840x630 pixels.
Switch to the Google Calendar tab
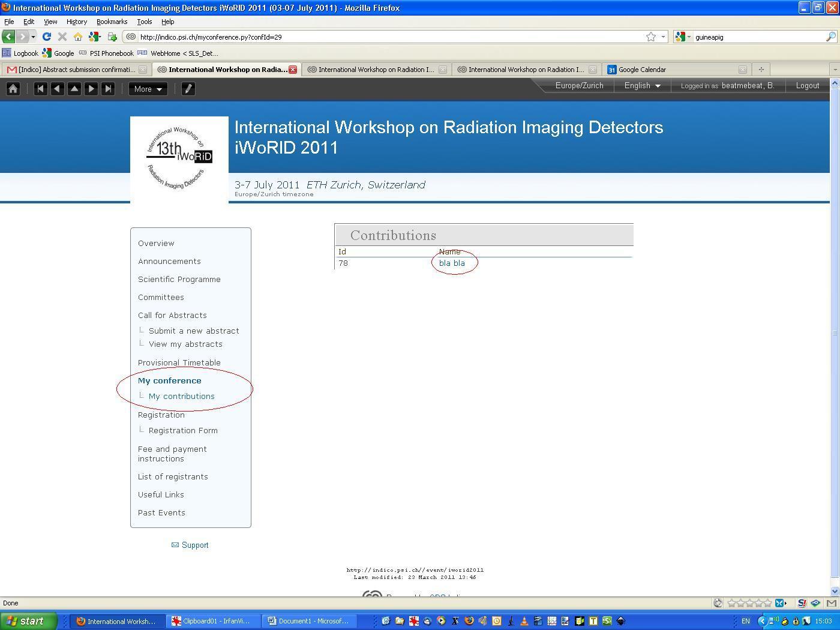tap(642, 70)
